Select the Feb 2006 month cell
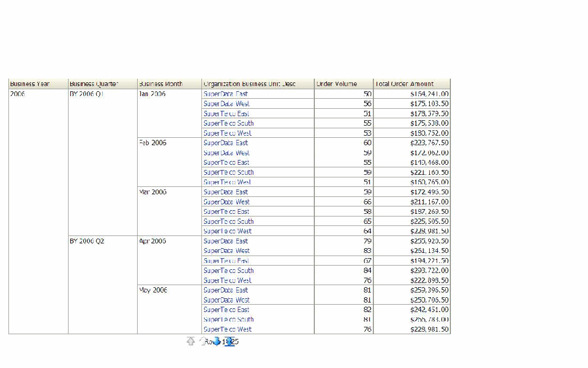This screenshot has width=588, height=368. click(169, 162)
